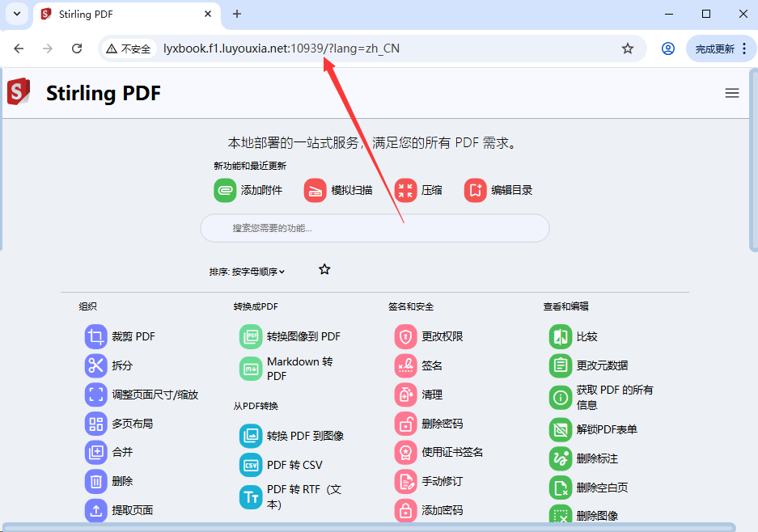Expand the sort order (排序: 按字母顺序) dropdown
Screen dimensions: 758x532
247,272
